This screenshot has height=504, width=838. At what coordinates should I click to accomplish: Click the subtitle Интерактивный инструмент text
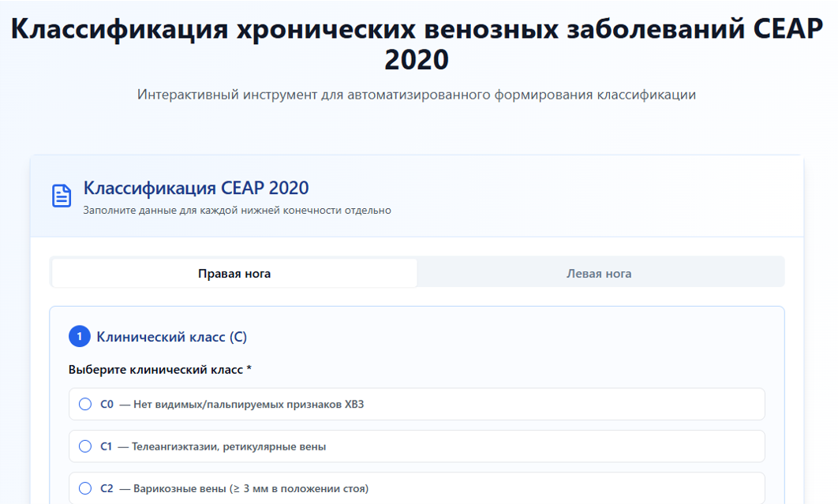point(417,95)
